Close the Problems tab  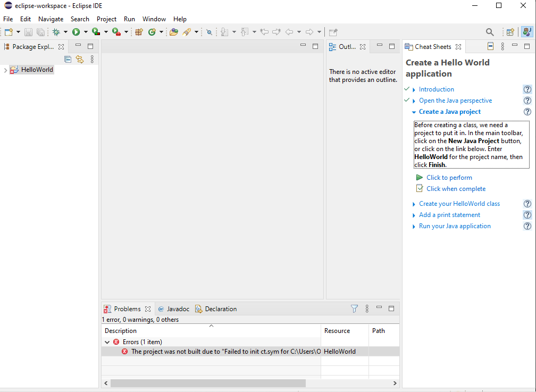(148, 309)
